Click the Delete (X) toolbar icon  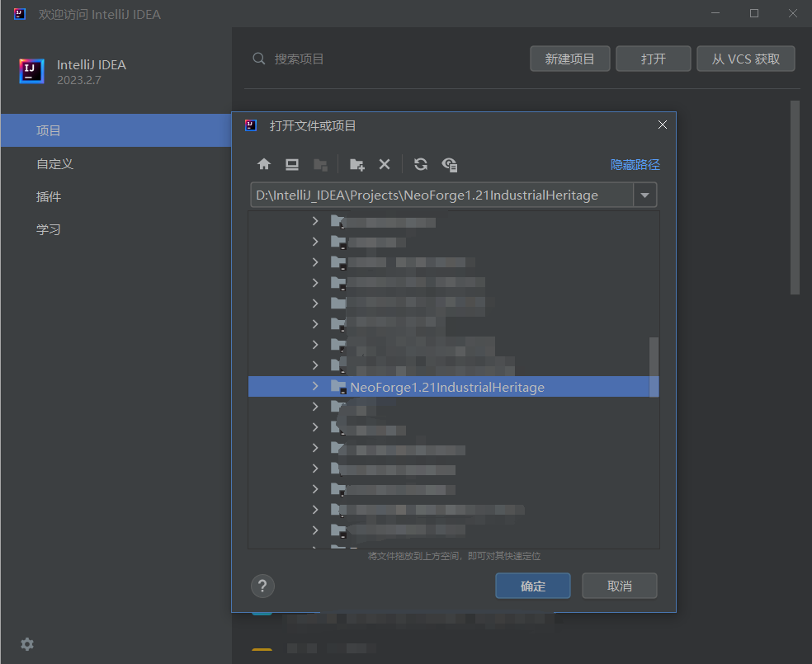click(x=384, y=164)
